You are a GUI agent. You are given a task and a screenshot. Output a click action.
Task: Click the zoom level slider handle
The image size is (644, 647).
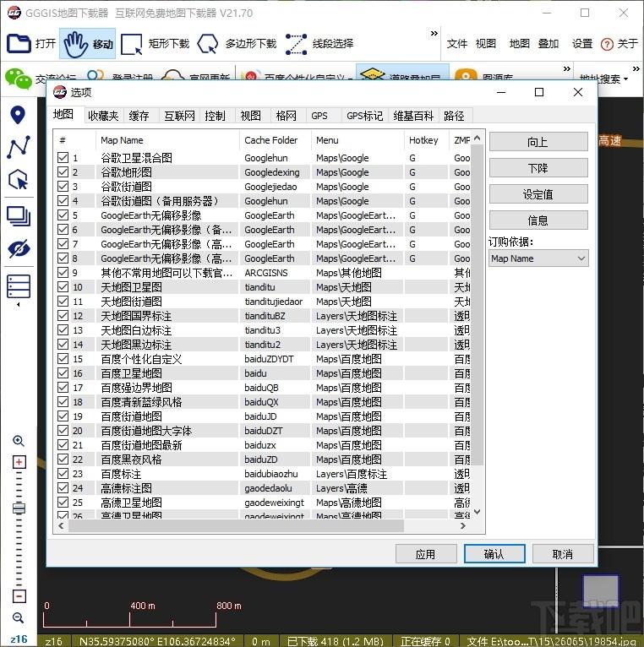pyautogui.click(x=19, y=508)
